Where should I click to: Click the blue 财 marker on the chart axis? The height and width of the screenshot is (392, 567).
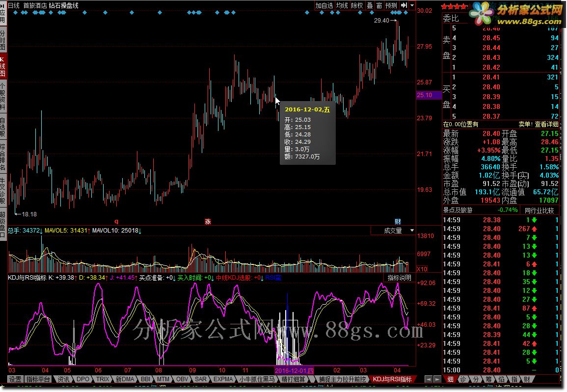point(398,221)
